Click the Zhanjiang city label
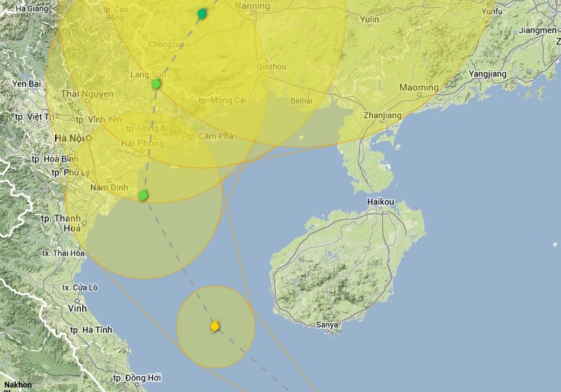561x392 pixels. pos(383,114)
